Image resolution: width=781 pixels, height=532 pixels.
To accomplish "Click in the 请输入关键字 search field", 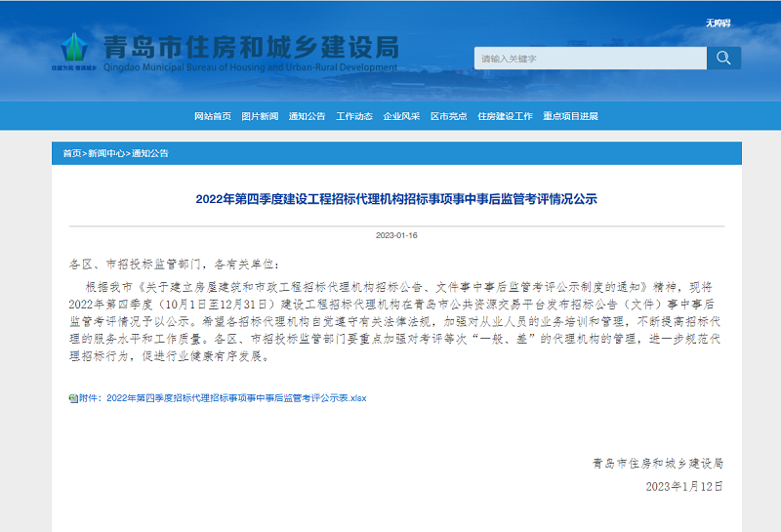I will [590, 59].
